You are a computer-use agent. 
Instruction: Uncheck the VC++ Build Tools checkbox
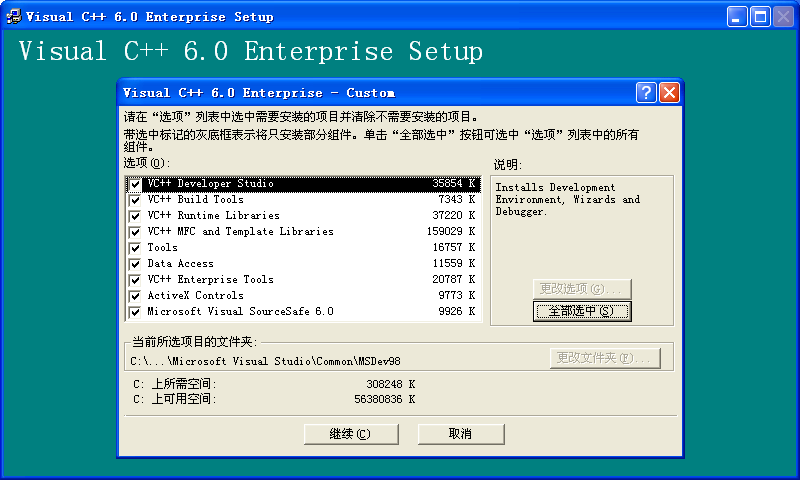coord(135,200)
